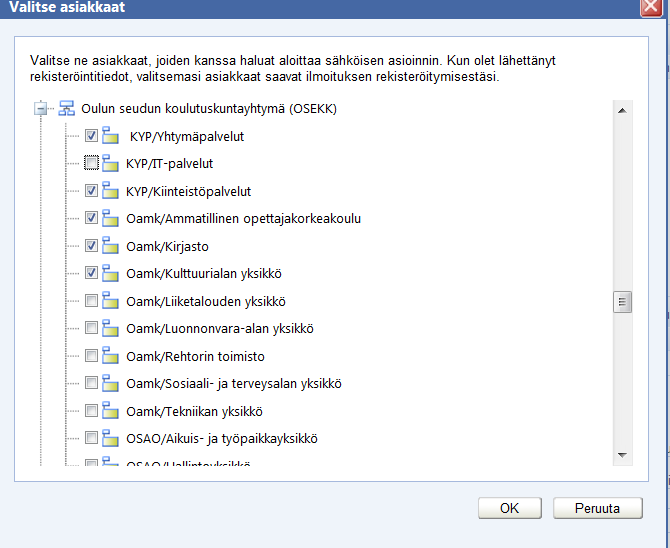Click the folder icon for Oamk/Kirjasto

coord(110,245)
